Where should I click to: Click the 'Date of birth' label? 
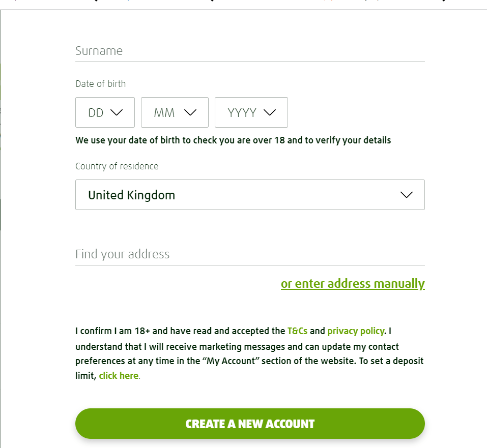click(x=100, y=84)
